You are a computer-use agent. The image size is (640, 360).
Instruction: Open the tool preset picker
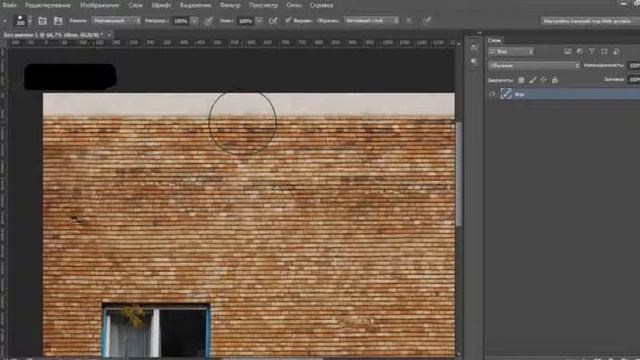pos(5,20)
